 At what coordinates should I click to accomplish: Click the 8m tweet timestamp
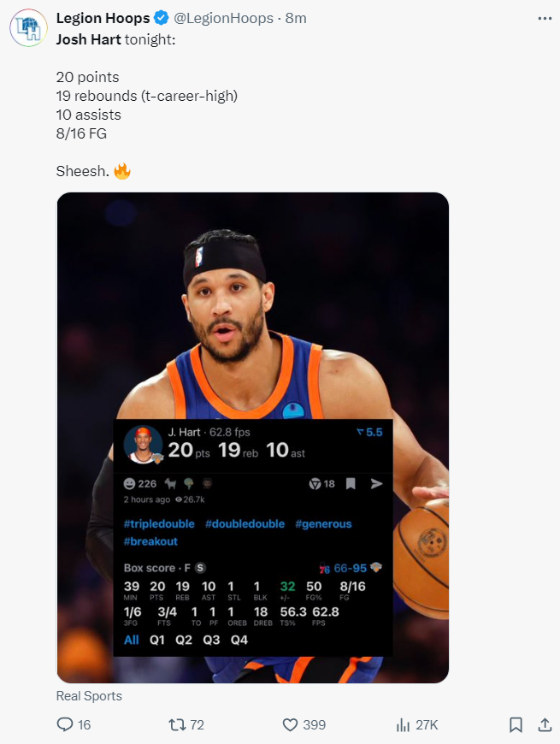[296, 18]
